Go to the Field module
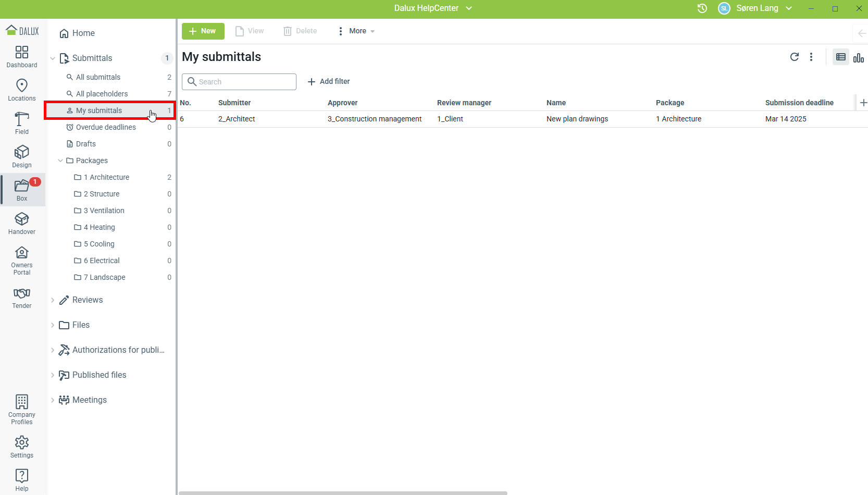Viewport: 868px width, 495px height. tap(22, 123)
